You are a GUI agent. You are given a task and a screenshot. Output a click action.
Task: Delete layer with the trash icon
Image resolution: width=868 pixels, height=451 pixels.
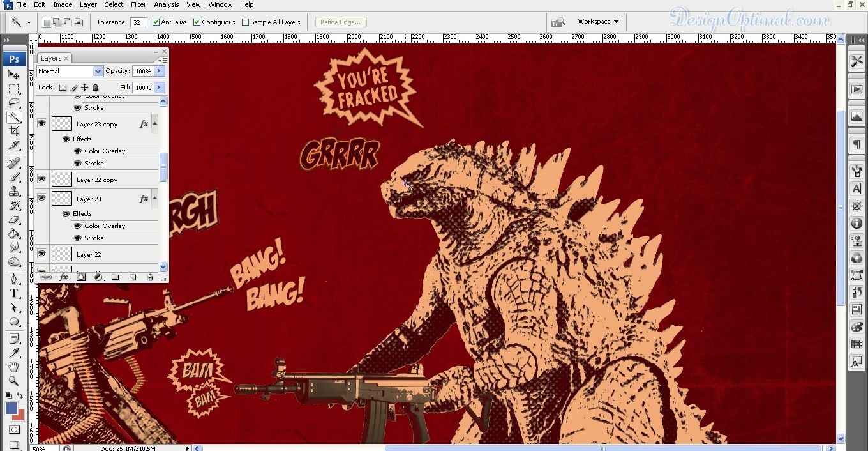pyautogui.click(x=150, y=277)
